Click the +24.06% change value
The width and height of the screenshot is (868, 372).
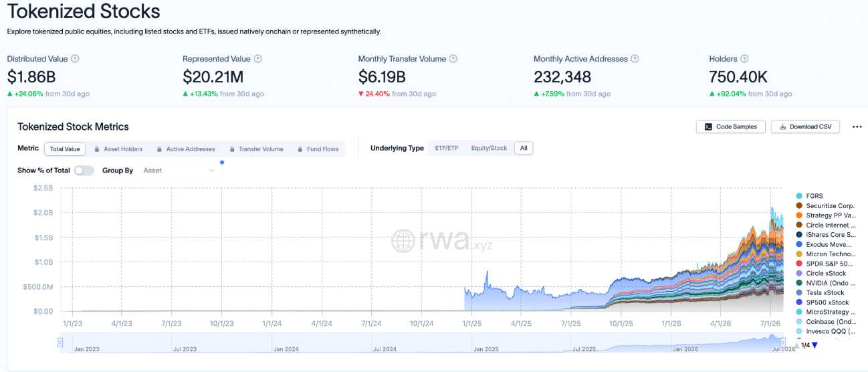[x=29, y=94]
